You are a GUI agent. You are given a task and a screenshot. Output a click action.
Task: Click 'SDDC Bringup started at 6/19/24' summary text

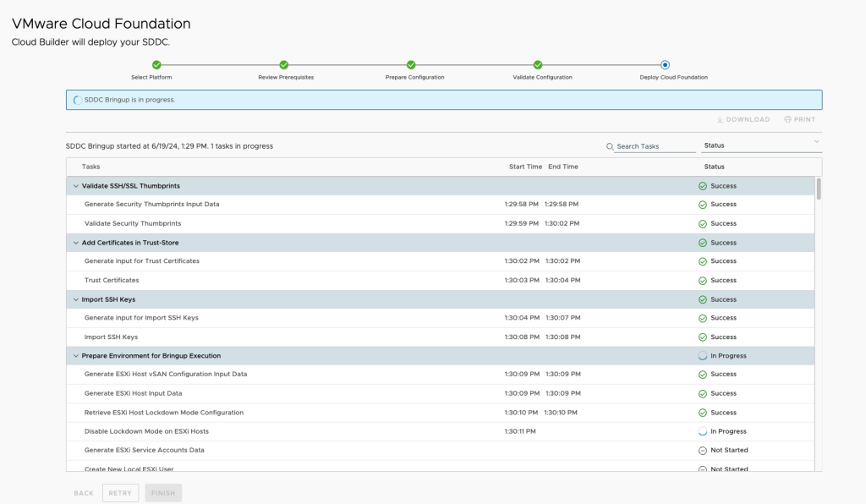[x=169, y=146]
